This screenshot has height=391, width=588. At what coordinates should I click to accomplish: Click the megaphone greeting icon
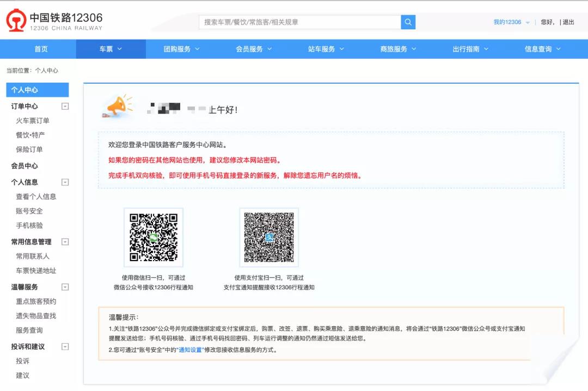pos(118,106)
